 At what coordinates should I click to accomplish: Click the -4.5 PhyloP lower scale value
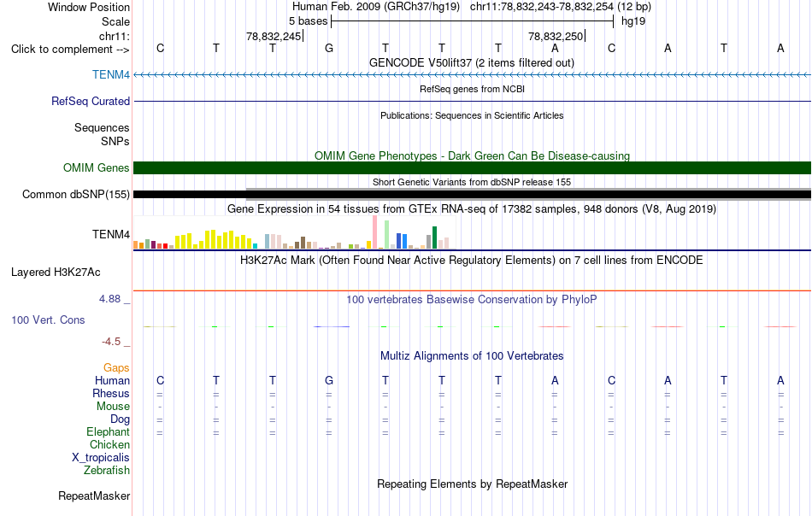[x=111, y=342]
